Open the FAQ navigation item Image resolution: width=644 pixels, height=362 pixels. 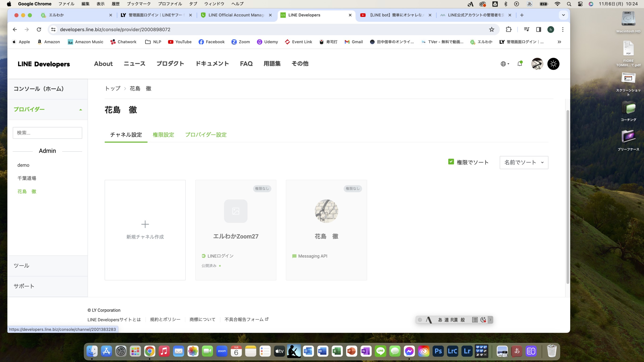pyautogui.click(x=246, y=64)
